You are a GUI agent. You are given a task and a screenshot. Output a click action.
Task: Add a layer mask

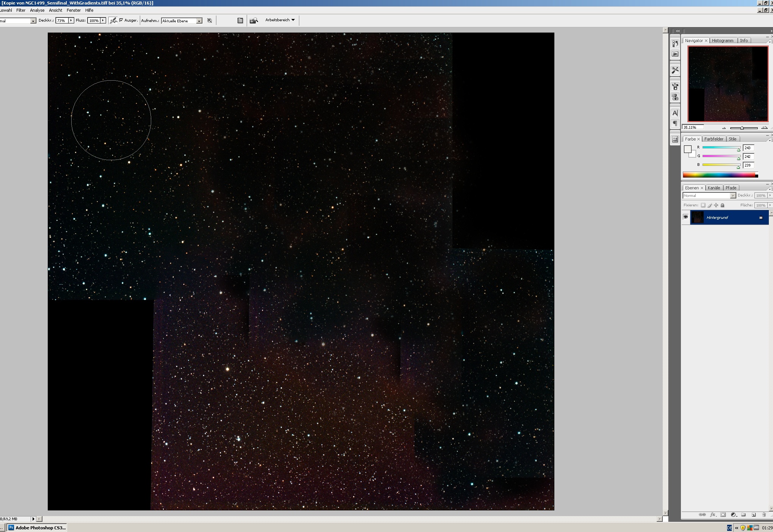723,515
